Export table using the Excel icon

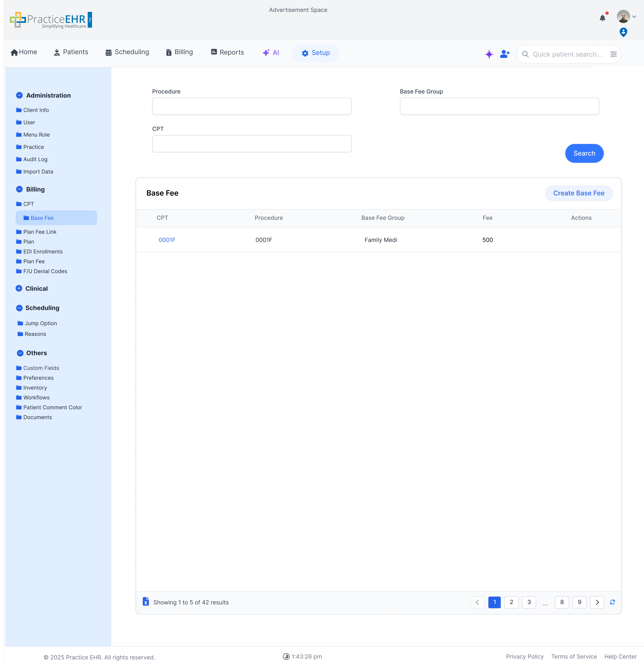point(146,602)
